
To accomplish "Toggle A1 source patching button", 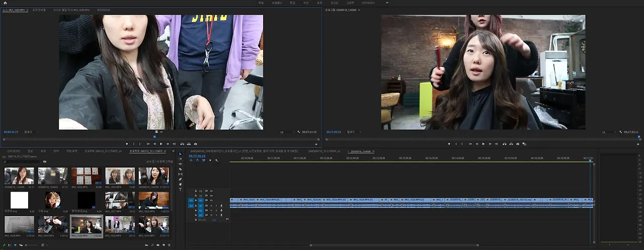I will (191, 205).
